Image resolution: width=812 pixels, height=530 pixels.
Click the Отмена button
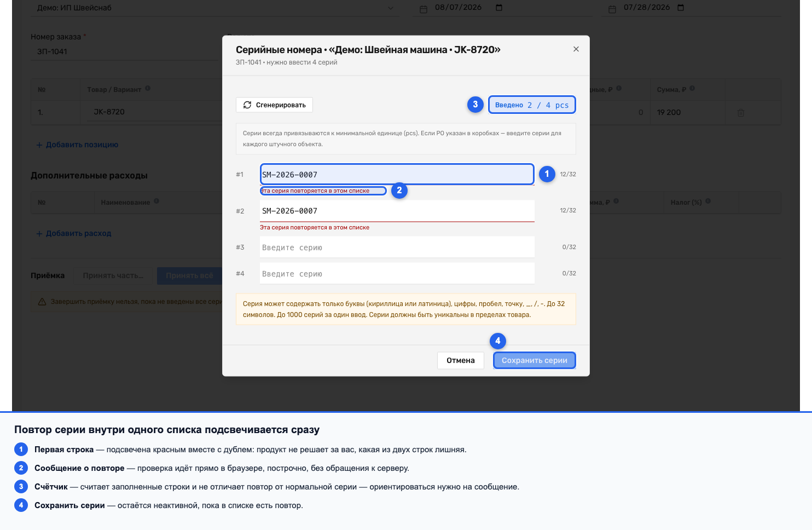point(461,360)
